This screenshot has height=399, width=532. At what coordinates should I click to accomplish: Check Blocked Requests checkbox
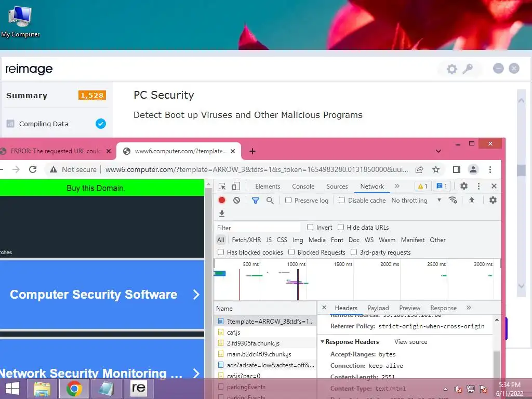(291, 252)
